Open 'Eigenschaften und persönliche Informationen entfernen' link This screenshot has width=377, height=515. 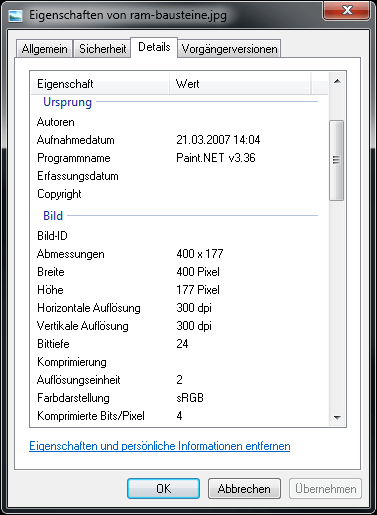coord(160,446)
